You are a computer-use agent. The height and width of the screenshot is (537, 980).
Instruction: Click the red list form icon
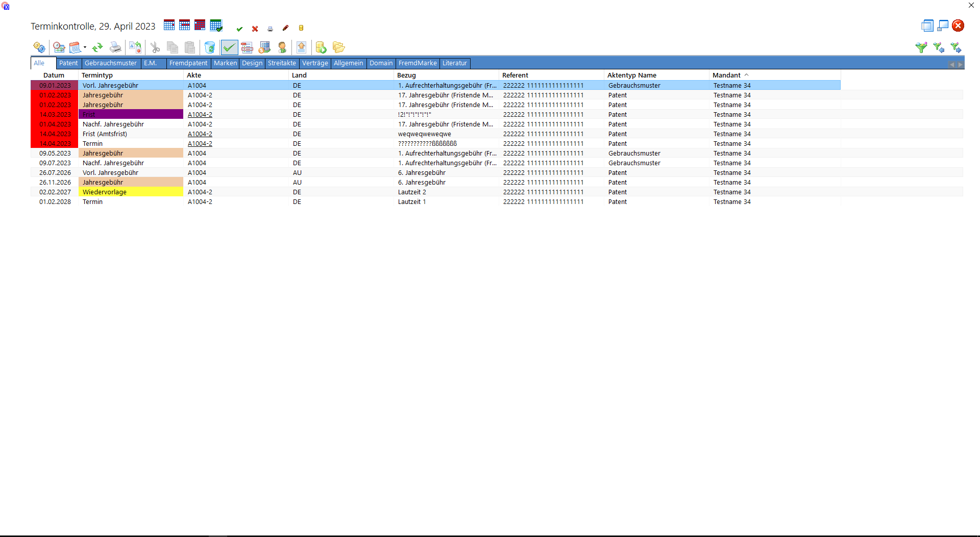pyautogui.click(x=247, y=47)
